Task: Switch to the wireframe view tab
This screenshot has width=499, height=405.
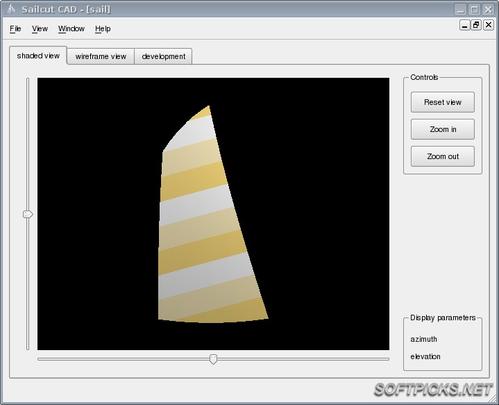Action: pyautogui.click(x=101, y=56)
